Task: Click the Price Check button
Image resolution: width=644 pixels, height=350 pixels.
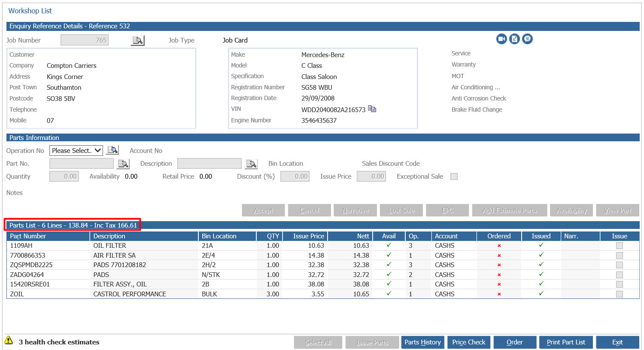Action: coord(468,342)
